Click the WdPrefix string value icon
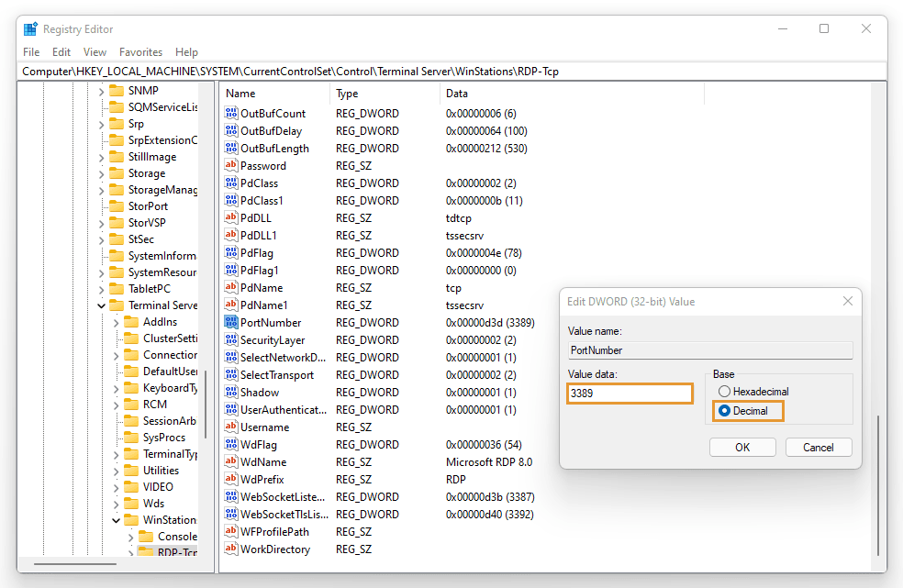Viewport: 903px width, 588px height. pos(231,479)
